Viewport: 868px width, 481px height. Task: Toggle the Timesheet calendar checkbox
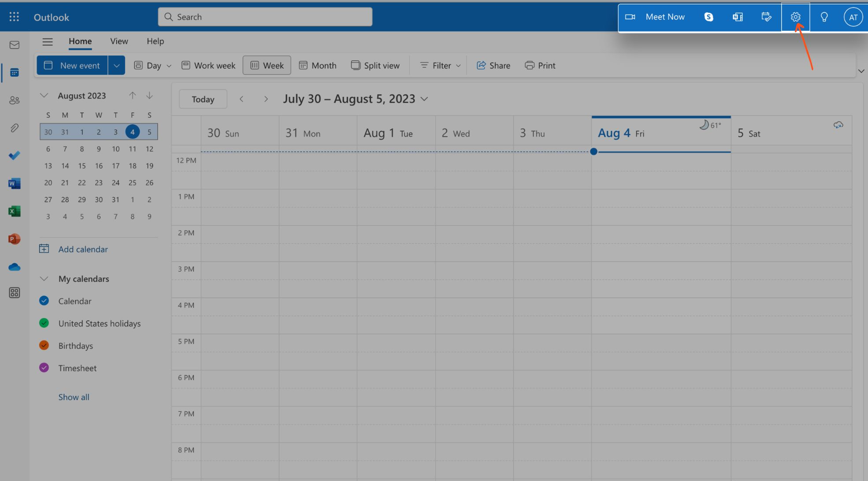pyautogui.click(x=44, y=368)
